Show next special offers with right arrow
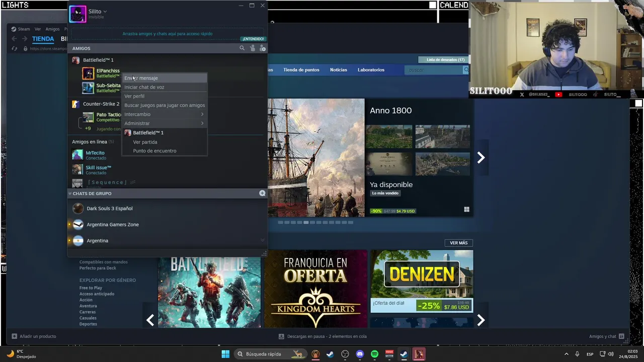 [x=481, y=320]
